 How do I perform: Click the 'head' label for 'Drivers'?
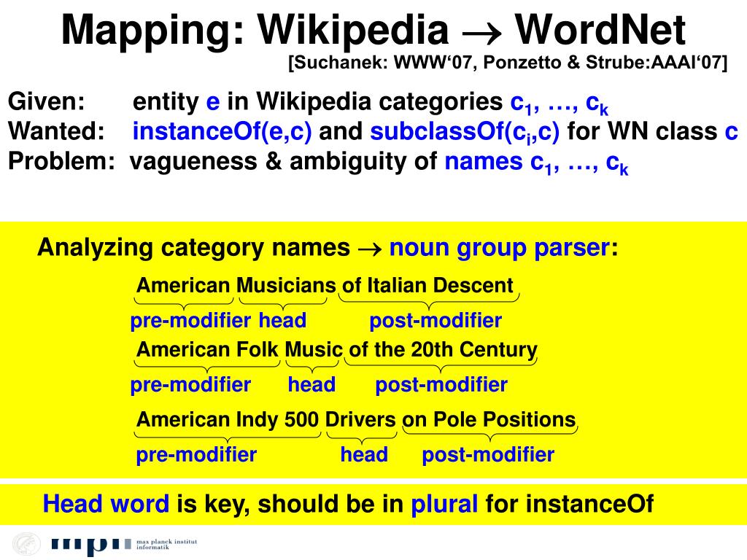tap(364, 454)
